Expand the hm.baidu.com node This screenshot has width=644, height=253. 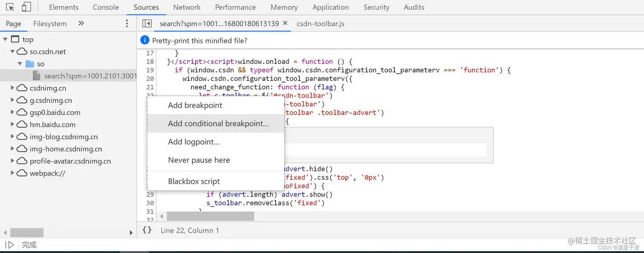click(12, 125)
